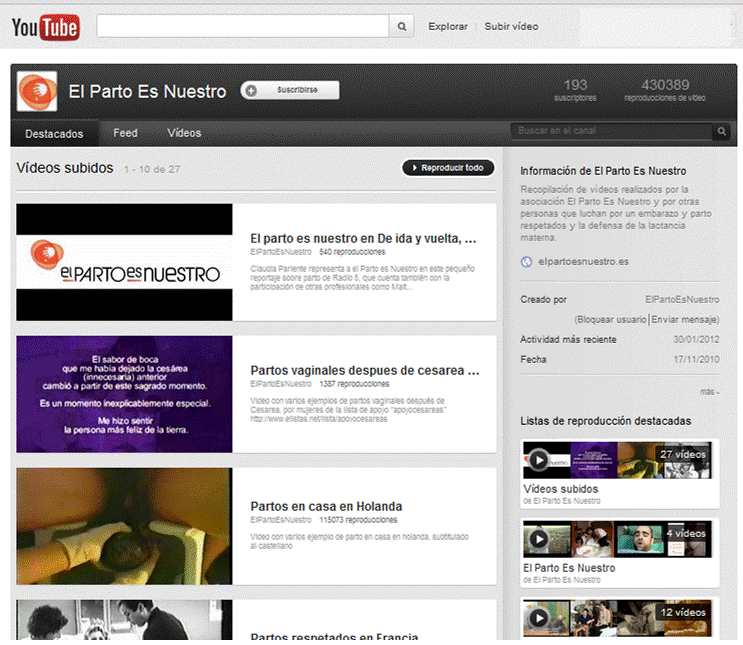Image resolution: width=743 pixels, height=645 pixels.
Task: Play the Vídeos subidos playlist icon
Action: click(x=538, y=459)
